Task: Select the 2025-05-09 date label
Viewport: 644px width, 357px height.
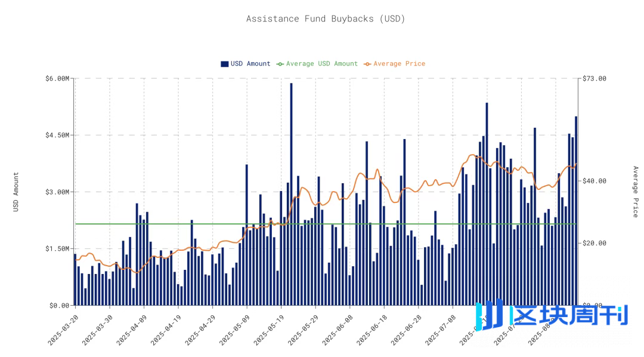Action: point(233,327)
